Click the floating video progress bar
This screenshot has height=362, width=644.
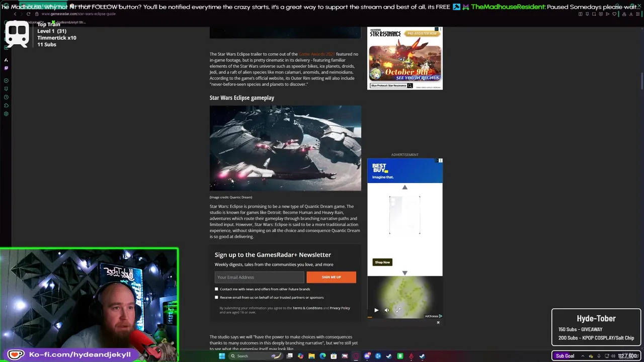405,317
